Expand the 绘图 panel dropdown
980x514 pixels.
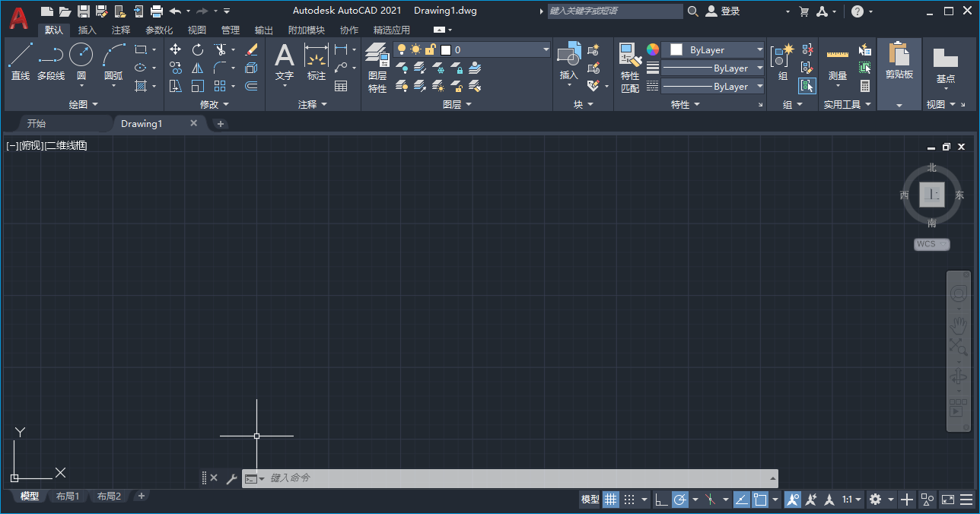pos(95,104)
